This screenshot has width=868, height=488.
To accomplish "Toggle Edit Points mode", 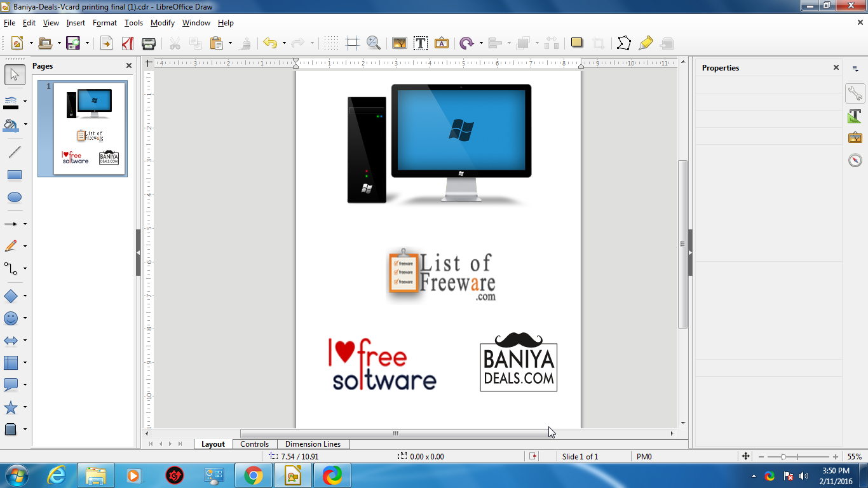I will pyautogui.click(x=624, y=43).
